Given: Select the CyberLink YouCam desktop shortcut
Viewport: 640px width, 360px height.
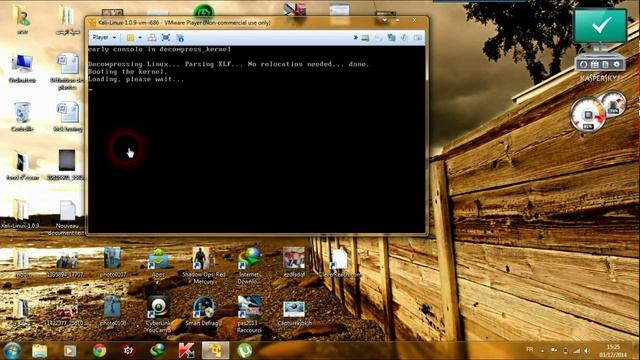Looking at the screenshot, I should (x=158, y=313).
